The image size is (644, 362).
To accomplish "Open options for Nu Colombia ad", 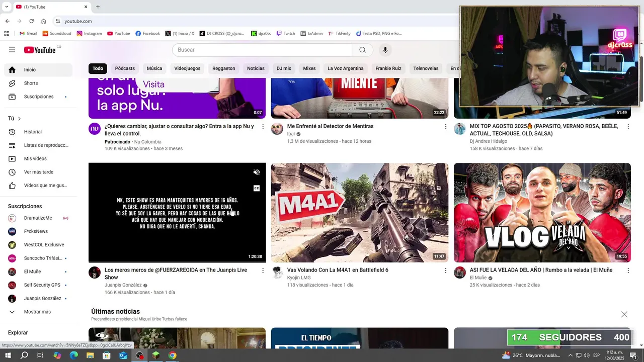I will (x=263, y=127).
